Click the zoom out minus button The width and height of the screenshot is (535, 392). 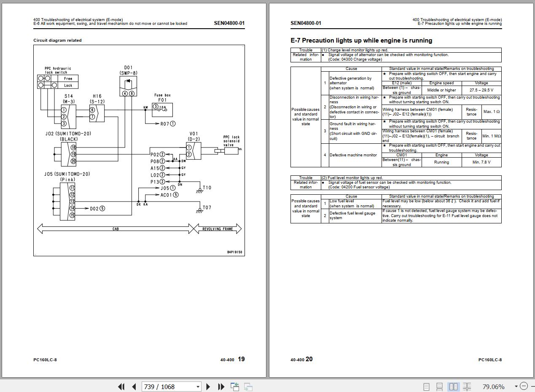click(524, 386)
